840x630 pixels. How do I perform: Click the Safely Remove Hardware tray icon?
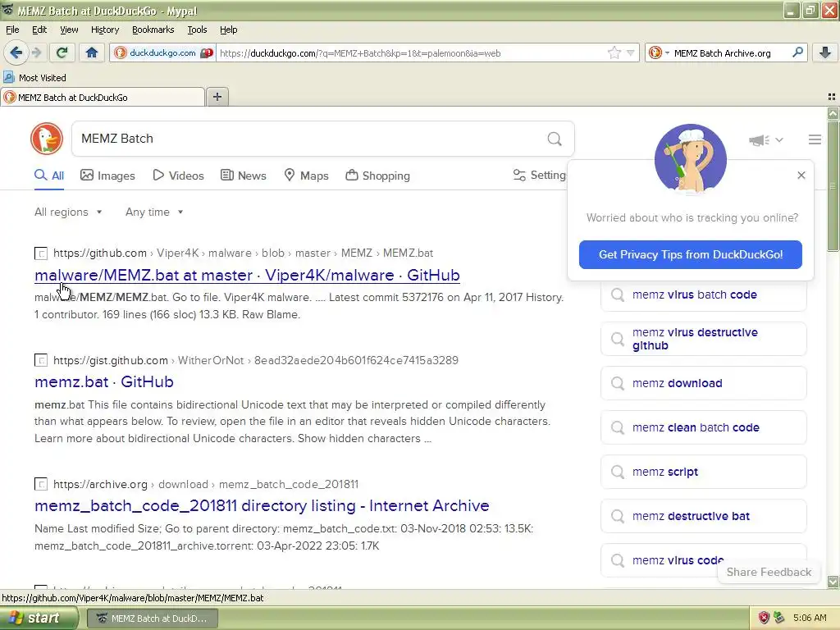point(779,618)
